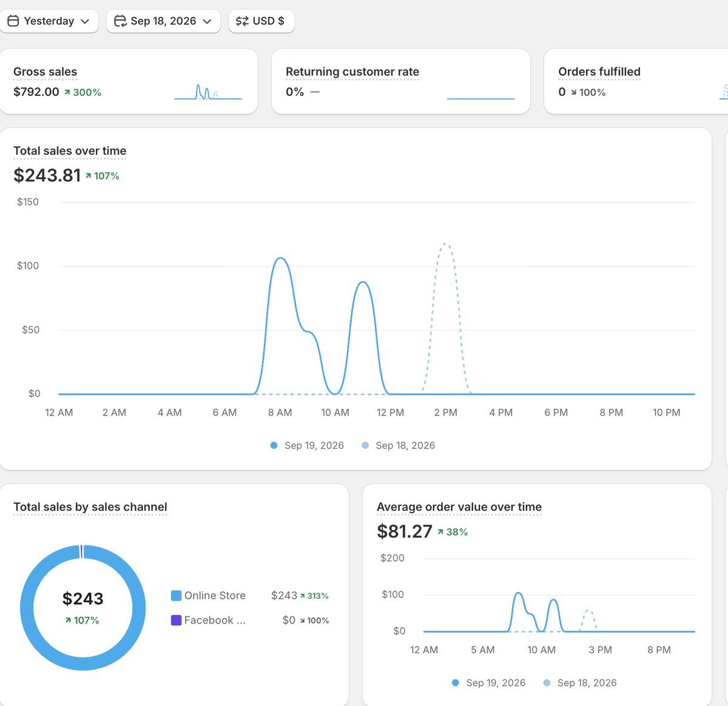Click the $792.00 gross sales value
The width and height of the screenshot is (728, 706).
pyautogui.click(x=36, y=92)
